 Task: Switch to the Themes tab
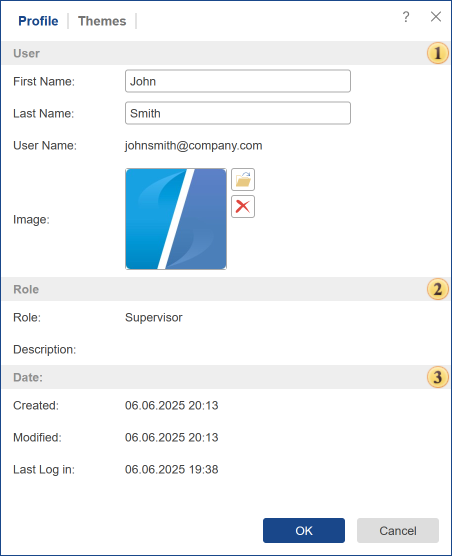click(102, 21)
